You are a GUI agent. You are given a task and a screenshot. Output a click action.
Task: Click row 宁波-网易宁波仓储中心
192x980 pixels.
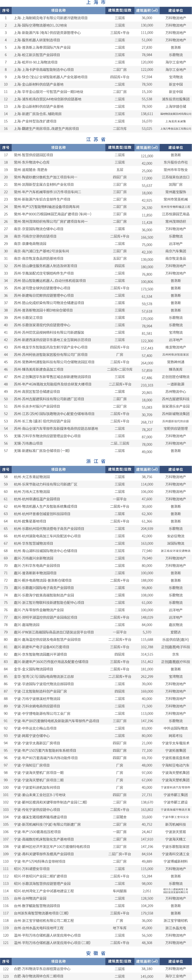[96, 736]
